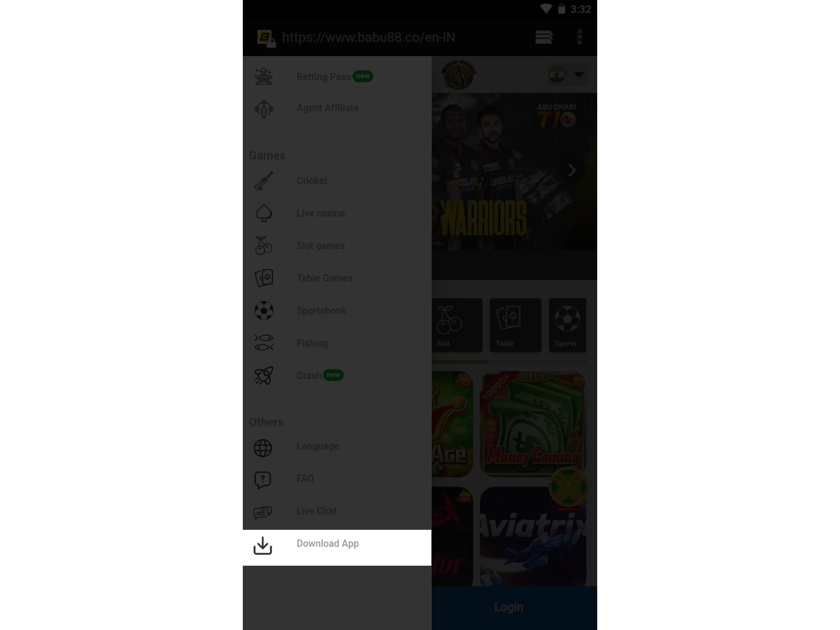Enable Live Chat support option
Image resolution: width=840 pixels, height=630 pixels.
pyautogui.click(x=316, y=510)
